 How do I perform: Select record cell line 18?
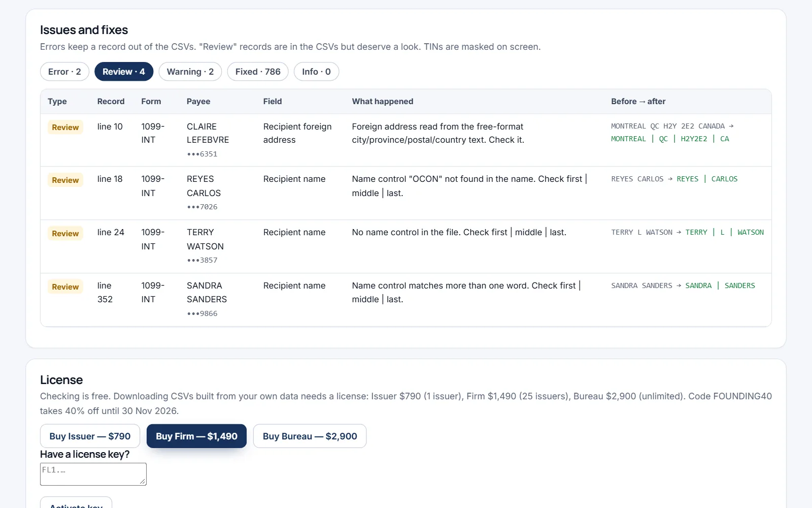110,179
